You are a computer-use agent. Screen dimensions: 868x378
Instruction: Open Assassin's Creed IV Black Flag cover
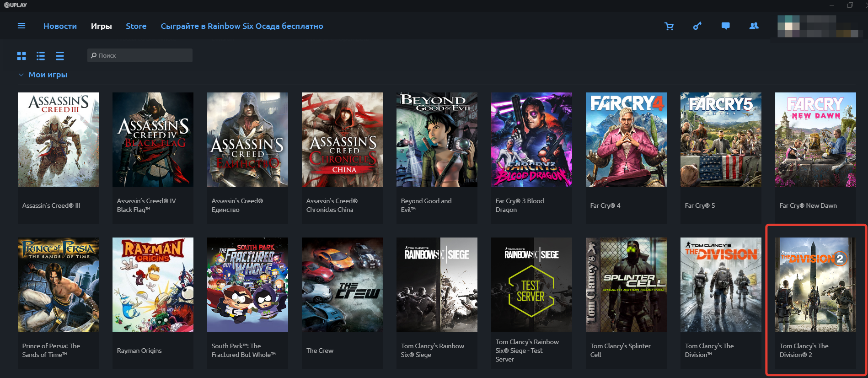click(153, 140)
